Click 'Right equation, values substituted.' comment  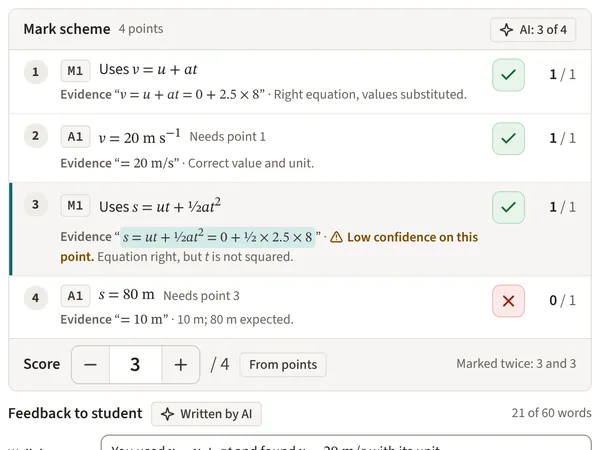370,95
